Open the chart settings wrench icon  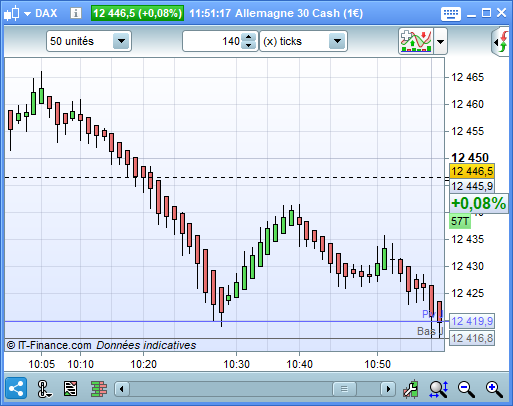coord(411,389)
